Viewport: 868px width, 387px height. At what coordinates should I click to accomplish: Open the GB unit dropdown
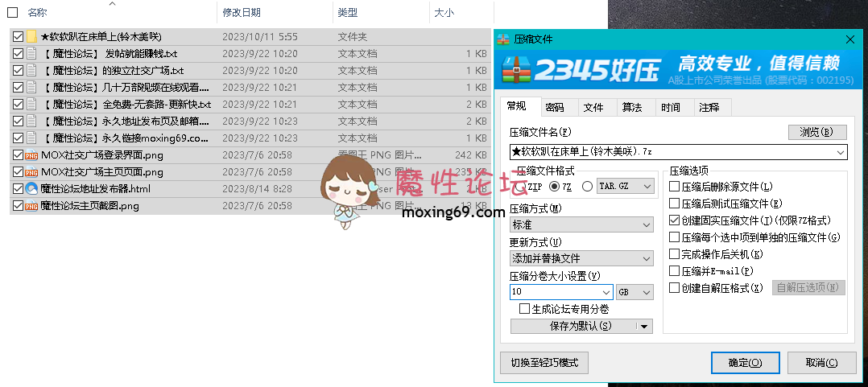pos(647,292)
